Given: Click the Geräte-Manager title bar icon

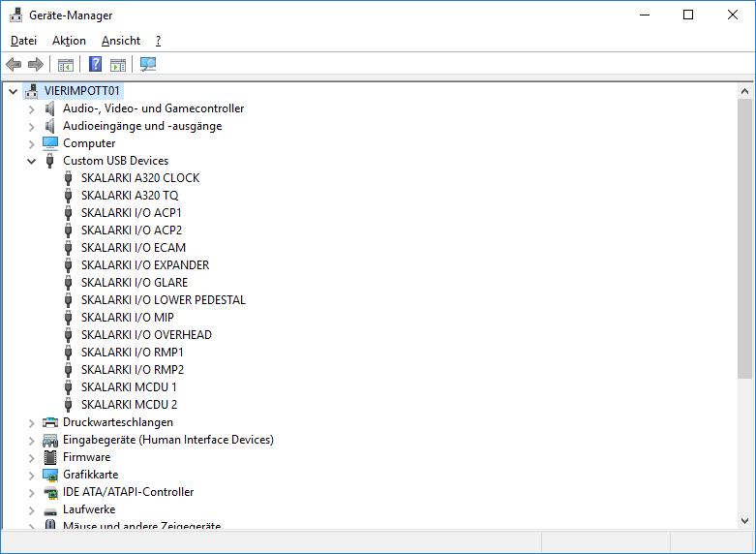Looking at the screenshot, I should (15, 15).
